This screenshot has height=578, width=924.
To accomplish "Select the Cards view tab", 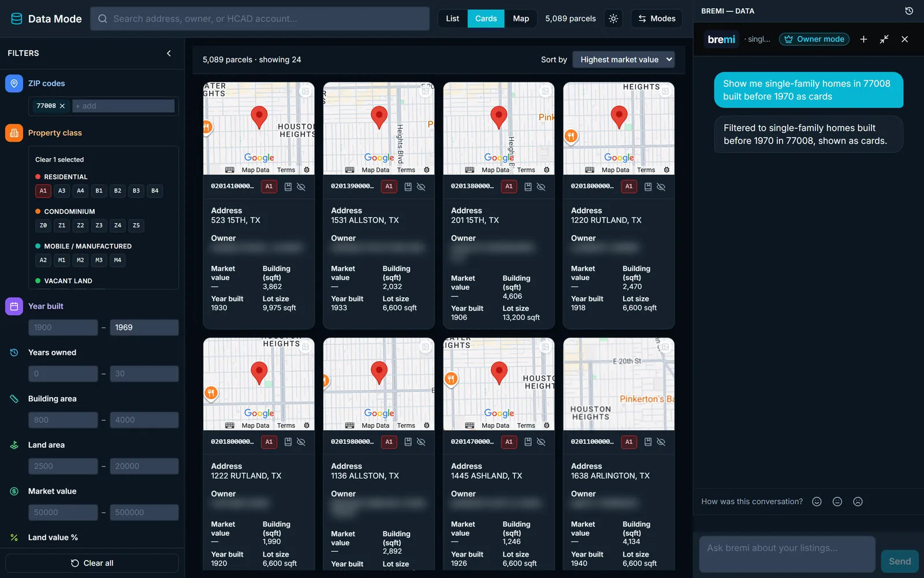I will pos(486,18).
